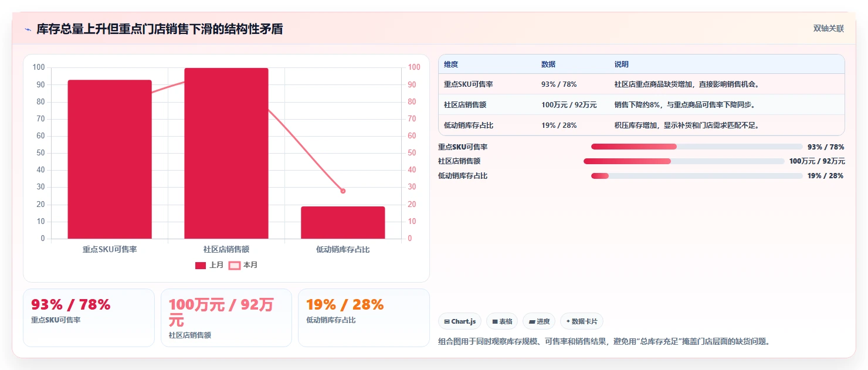This screenshot has height=370, width=868.
Task: Click the 表格 tag
Action: coord(502,321)
